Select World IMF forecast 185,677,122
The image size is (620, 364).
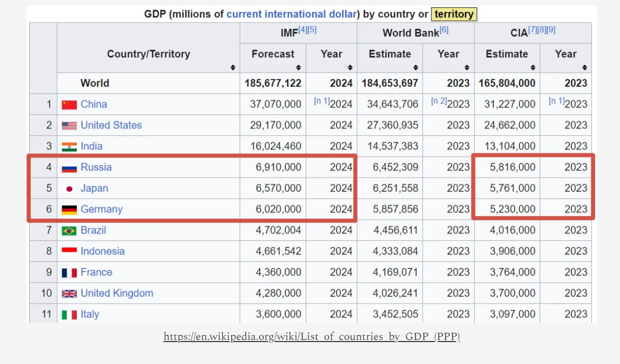point(273,83)
